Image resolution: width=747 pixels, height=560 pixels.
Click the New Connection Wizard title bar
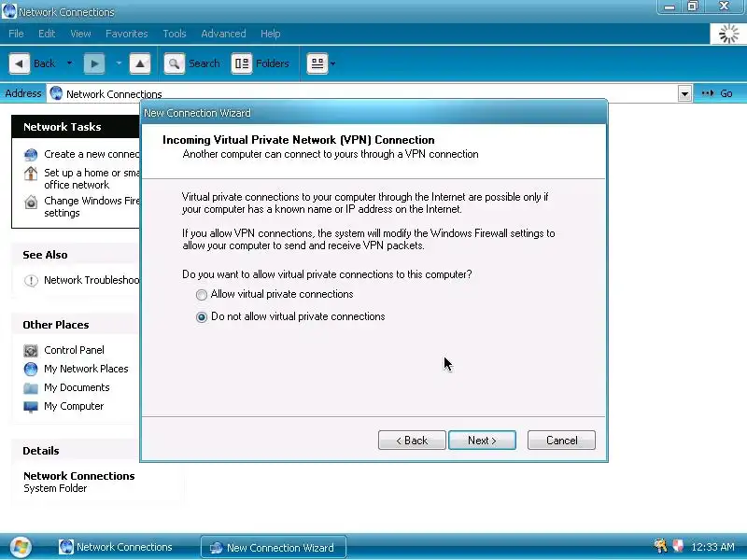coord(374,113)
